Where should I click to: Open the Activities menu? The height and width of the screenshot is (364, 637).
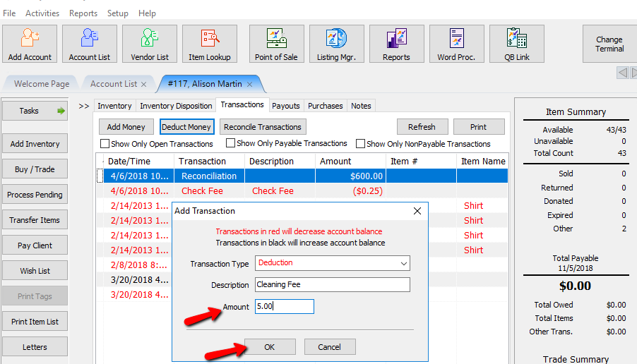(x=42, y=13)
